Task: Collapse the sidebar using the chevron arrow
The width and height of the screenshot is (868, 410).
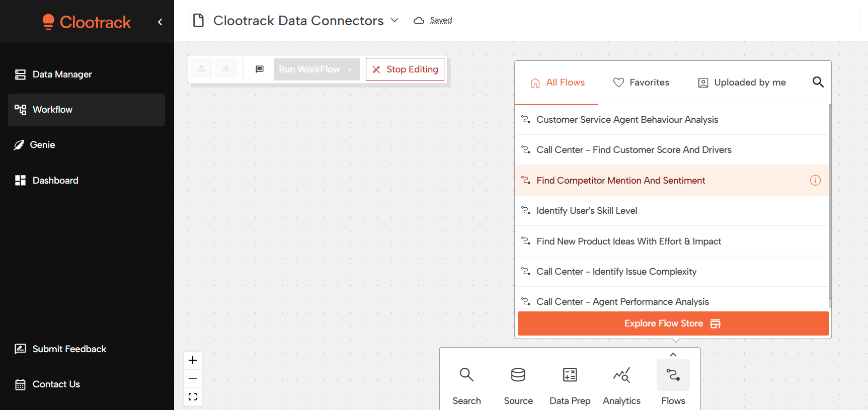Action: (160, 22)
